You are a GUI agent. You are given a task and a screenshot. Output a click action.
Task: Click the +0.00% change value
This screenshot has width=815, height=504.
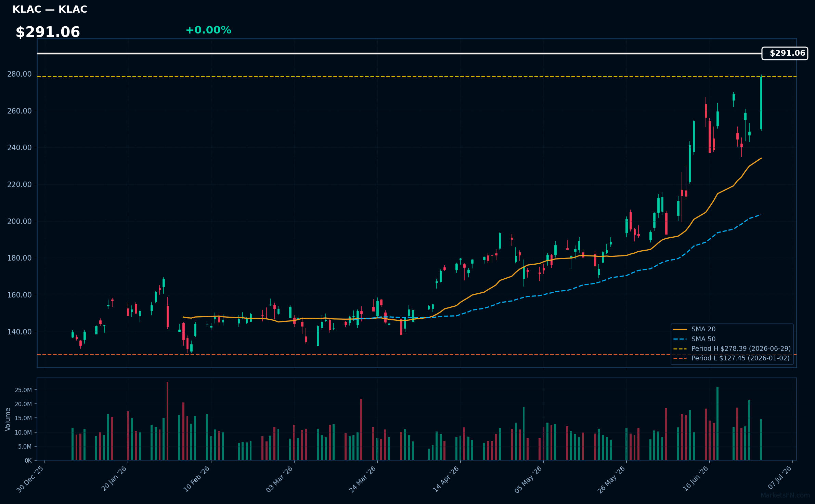[208, 30]
